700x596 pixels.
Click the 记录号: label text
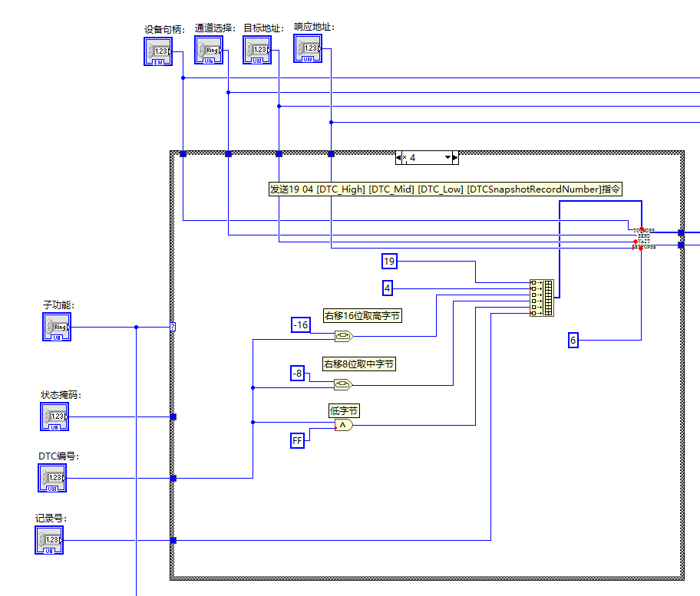51,519
